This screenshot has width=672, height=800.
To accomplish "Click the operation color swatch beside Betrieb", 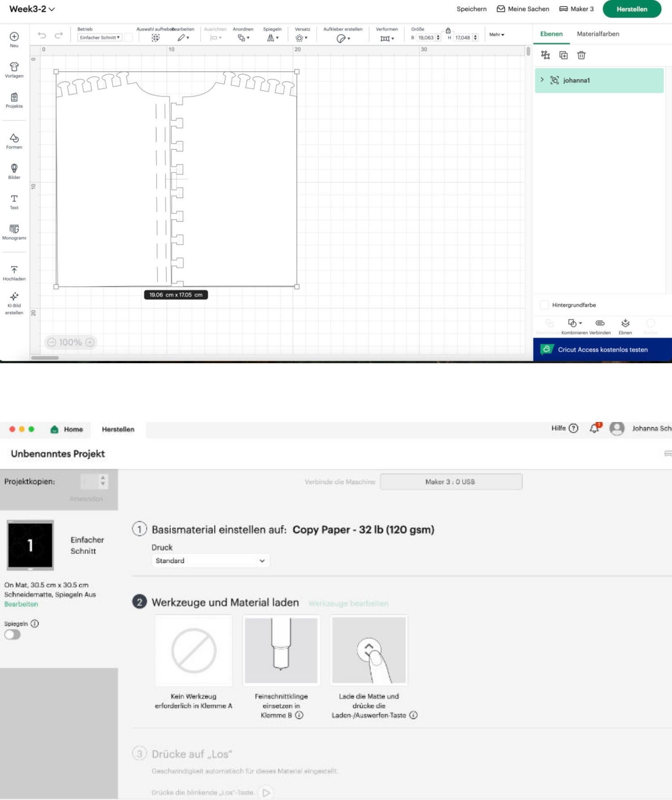I will [128, 38].
